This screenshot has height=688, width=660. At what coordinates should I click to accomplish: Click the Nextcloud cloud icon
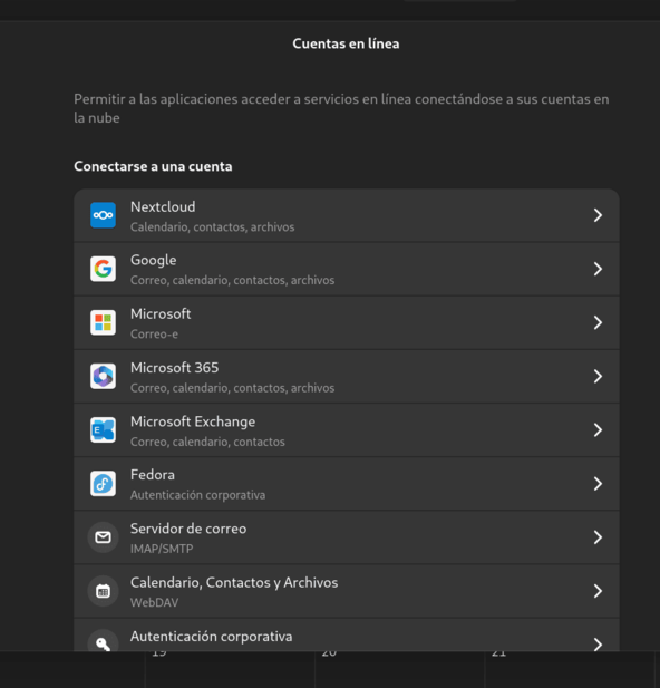103,215
